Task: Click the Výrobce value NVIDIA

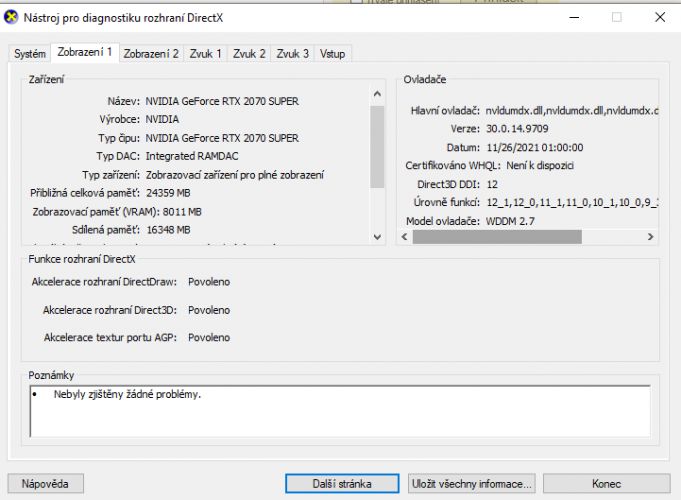Action: (162, 119)
